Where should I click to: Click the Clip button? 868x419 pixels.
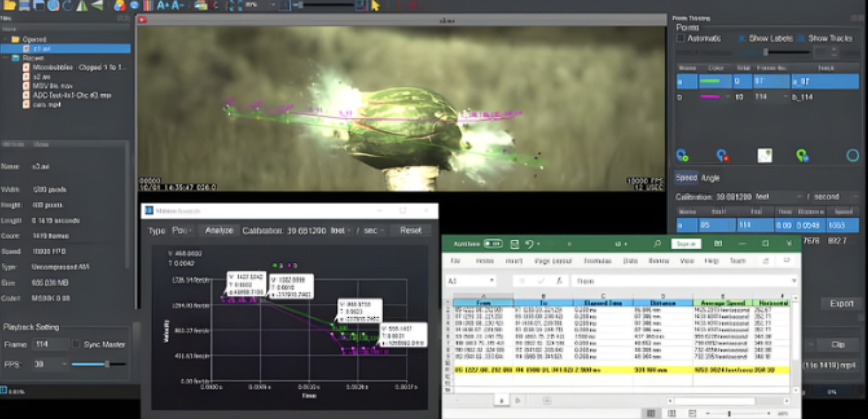[x=837, y=345]
